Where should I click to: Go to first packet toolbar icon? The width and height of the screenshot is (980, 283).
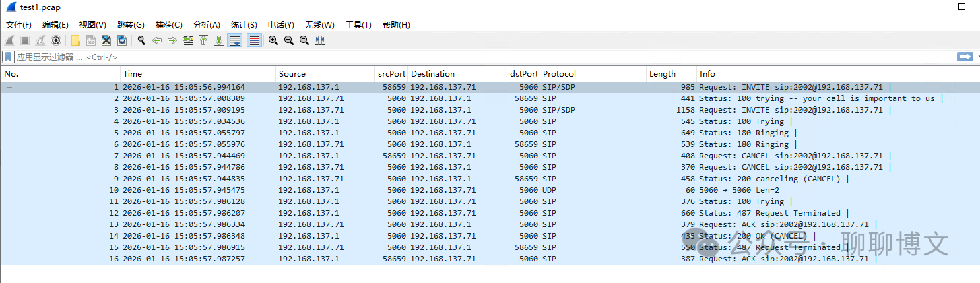pyautogui.click(x=203, y=40)
